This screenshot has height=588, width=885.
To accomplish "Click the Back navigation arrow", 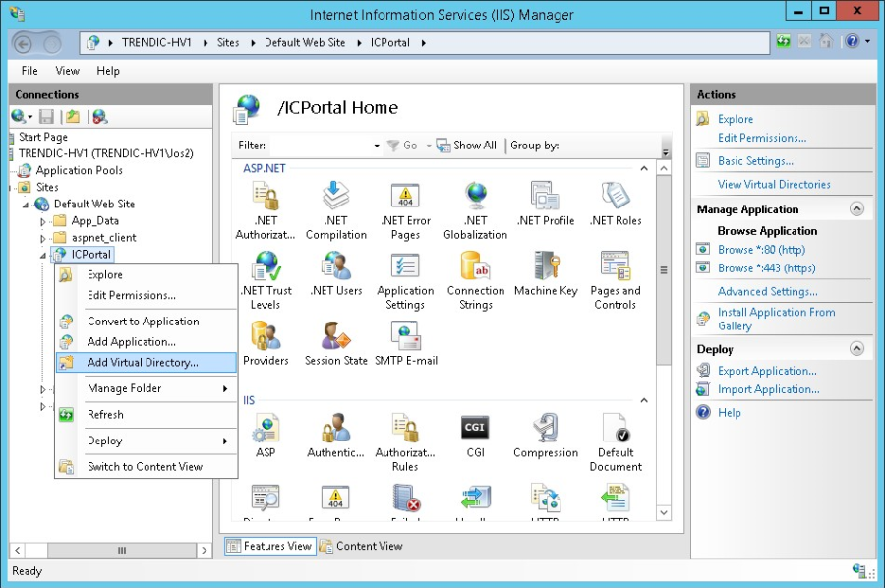I will pyautogui.click(x=24, y=44).
